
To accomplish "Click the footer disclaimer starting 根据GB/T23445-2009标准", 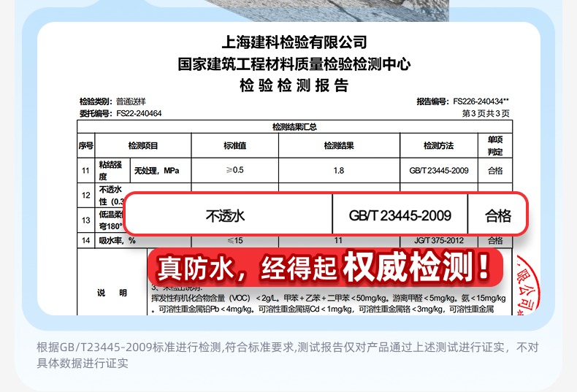I will 287,355.
